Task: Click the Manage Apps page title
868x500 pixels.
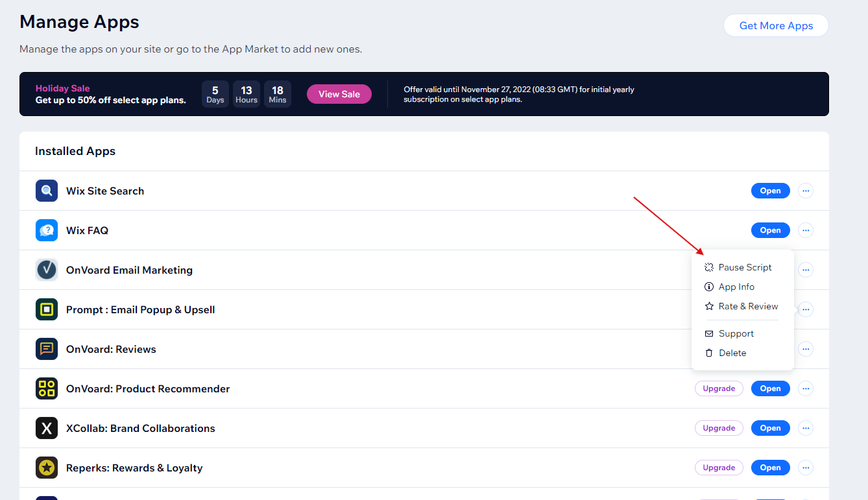Action: (x=80, y=22)
